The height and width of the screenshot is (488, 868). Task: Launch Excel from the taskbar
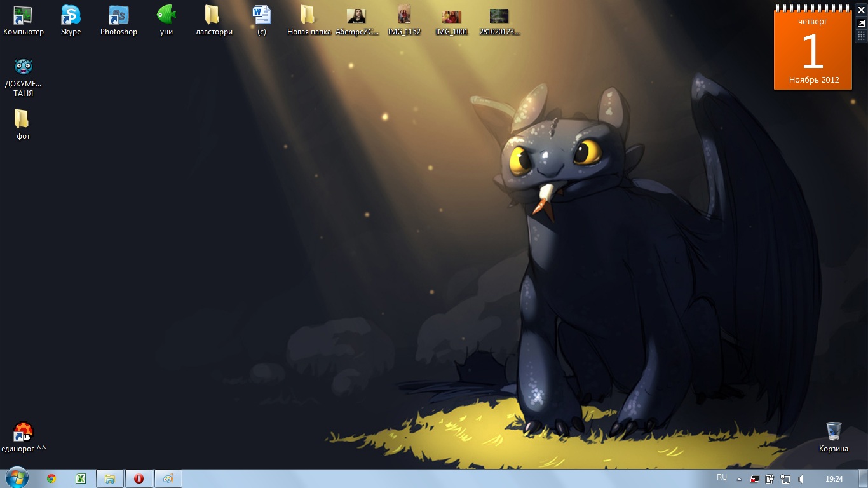[x=81, y=478]
